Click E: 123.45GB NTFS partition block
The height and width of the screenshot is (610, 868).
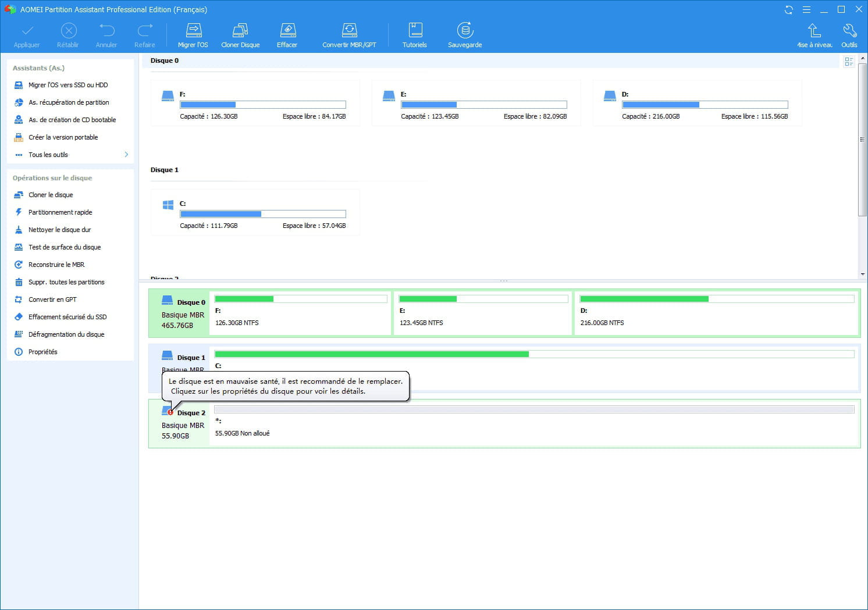(483, 313)
